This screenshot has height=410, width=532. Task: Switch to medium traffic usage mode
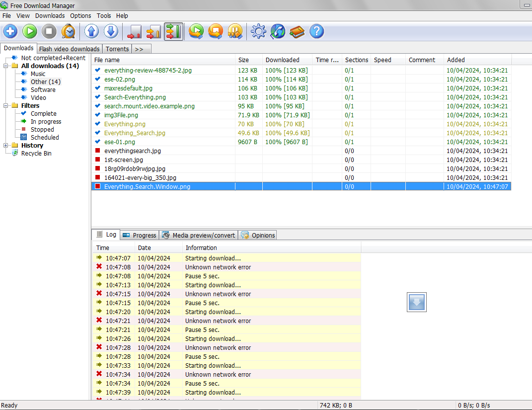(154, 32)
